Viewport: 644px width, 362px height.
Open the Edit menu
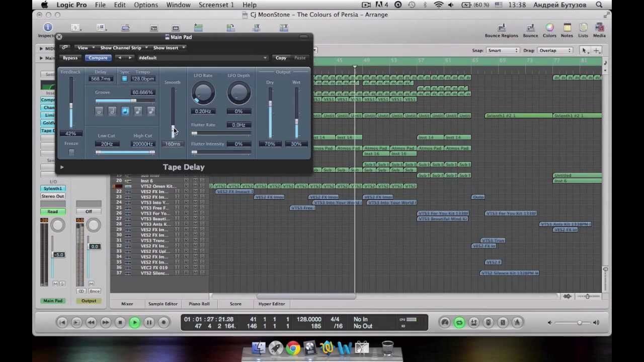tap(120, 5)
